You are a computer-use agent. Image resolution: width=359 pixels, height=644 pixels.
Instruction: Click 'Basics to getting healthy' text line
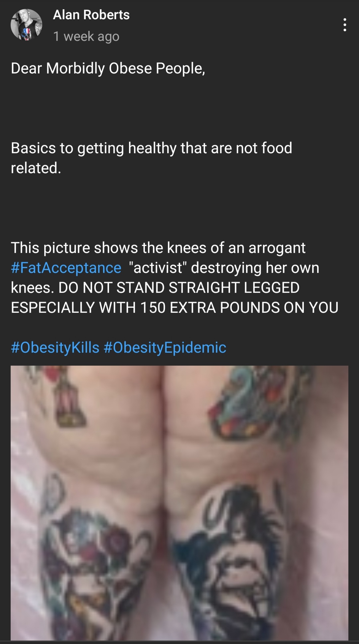click(x=152, y=148)
